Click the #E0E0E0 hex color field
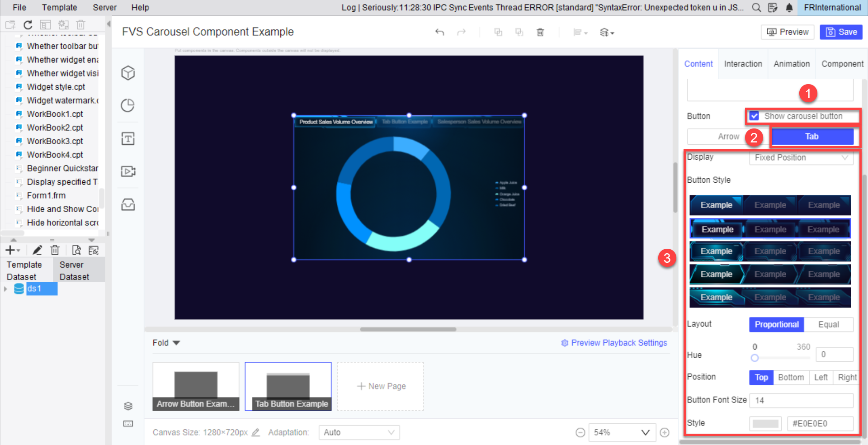The width and height of the screenshot is (868, 445). click(820, 424)
